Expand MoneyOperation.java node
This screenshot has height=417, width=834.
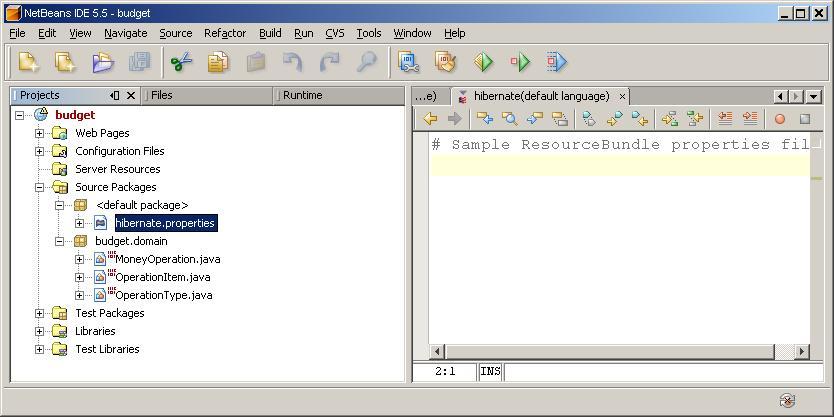[79, 260]
